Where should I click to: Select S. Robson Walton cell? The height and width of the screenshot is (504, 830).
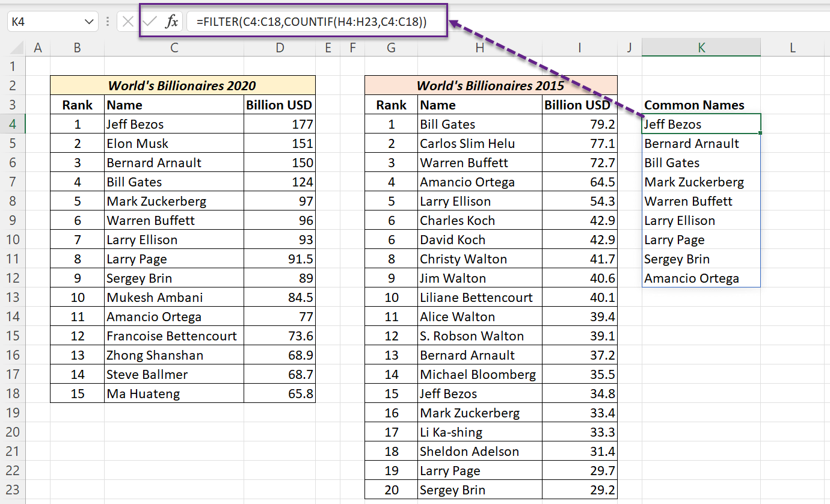[x=480, y=336]
